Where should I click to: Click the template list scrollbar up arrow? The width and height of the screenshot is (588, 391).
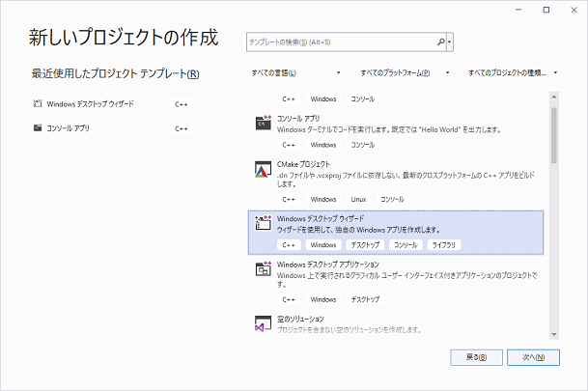click(x=554, y=97)
